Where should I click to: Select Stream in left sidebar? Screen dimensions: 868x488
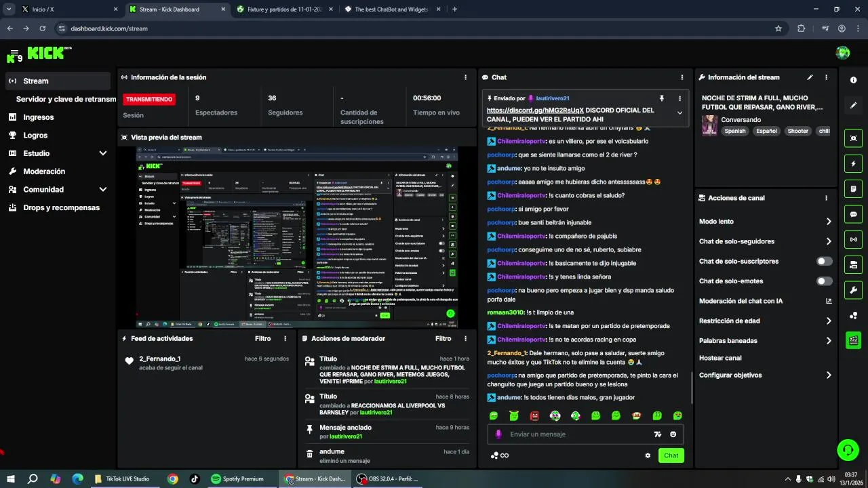pyautogui.click(x=58, y=81)
